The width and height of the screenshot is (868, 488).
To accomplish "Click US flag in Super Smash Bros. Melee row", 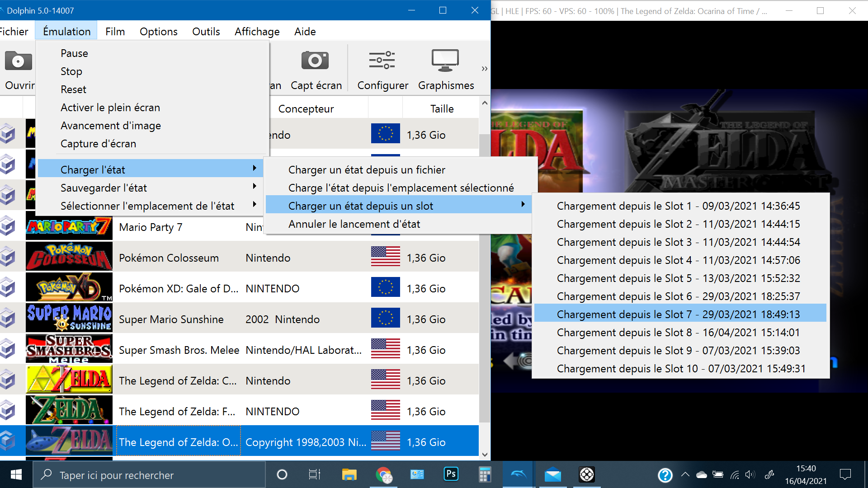I will pyautogui.click(x=386, y=349).
